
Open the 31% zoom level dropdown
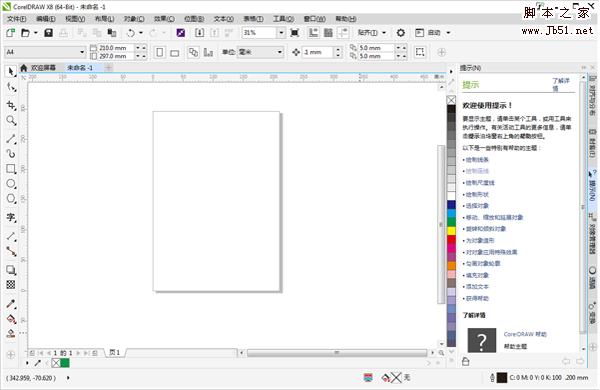(281, 33)
